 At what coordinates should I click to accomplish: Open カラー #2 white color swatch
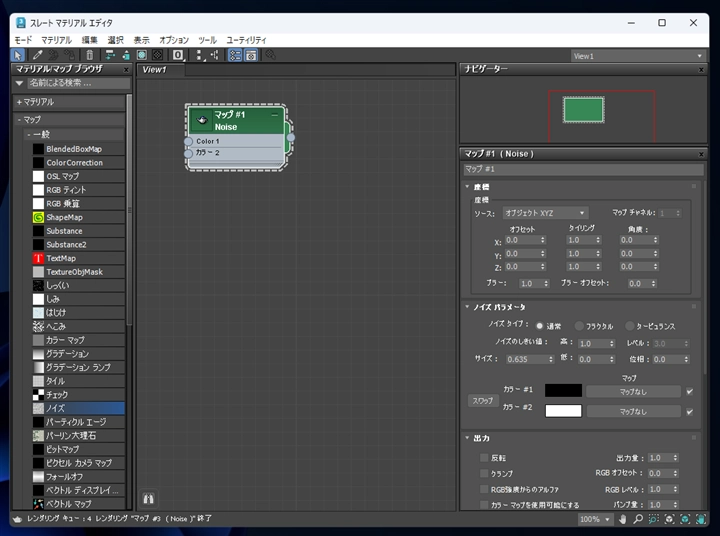[x=563, y=411]
